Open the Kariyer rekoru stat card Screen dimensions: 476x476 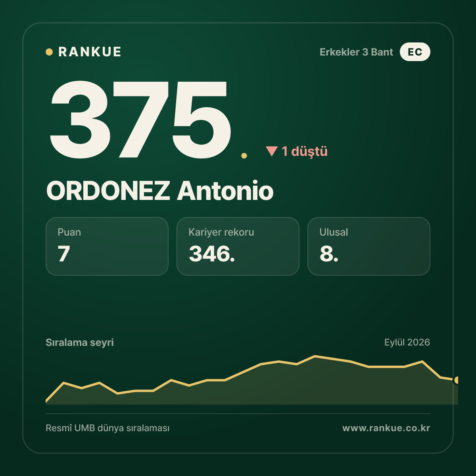click(x=238, y=246)
